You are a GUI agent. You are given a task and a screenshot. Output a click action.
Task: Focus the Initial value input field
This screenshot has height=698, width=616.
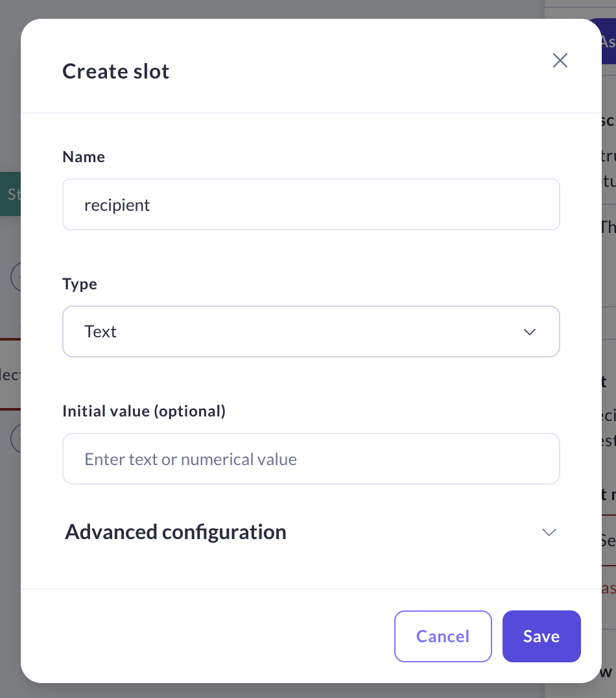pos(311,459)
